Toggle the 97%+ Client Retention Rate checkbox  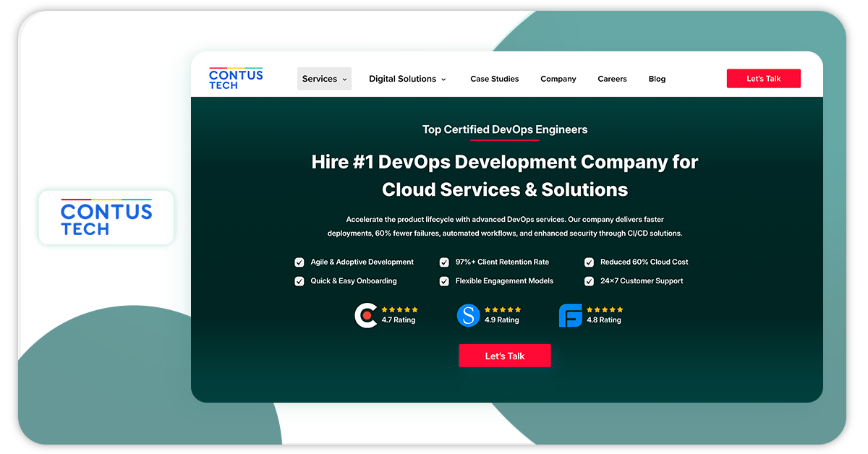[444, 262]
